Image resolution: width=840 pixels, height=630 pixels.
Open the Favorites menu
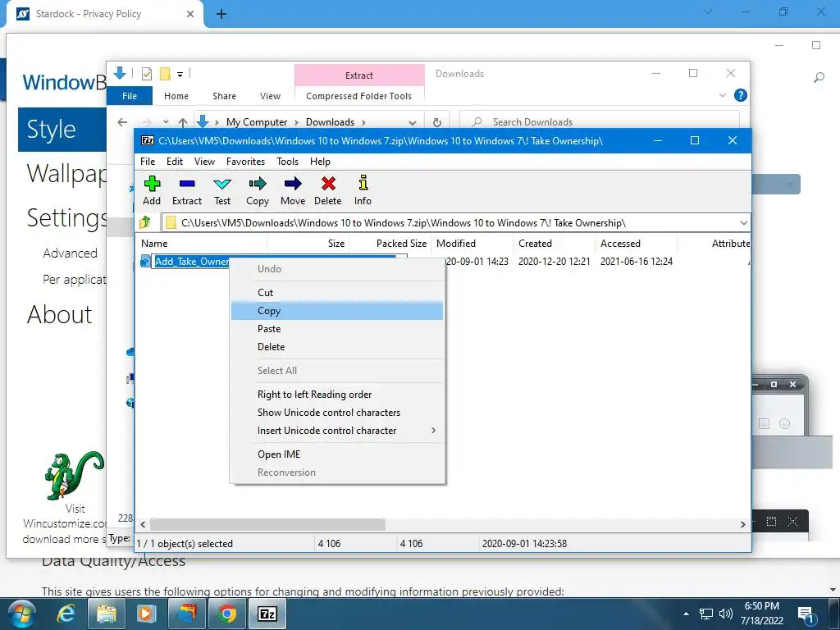click(x=245, y=162)
